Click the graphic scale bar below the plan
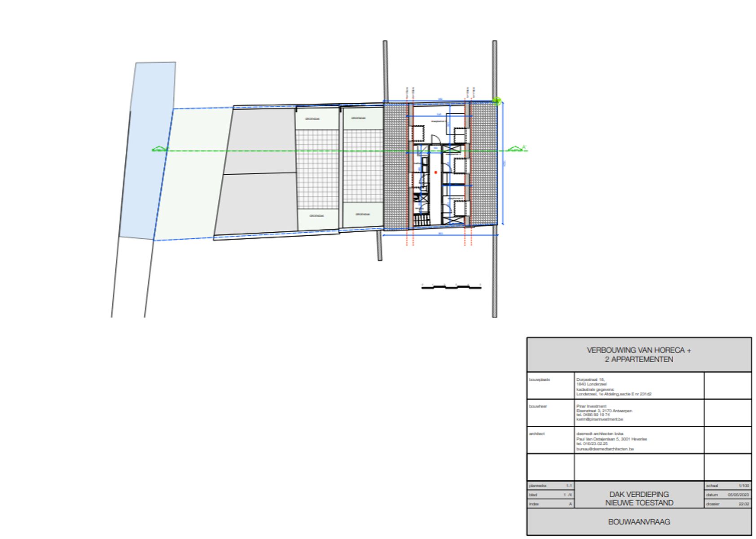Screen dimensions: 756x539 click(451, 286)
